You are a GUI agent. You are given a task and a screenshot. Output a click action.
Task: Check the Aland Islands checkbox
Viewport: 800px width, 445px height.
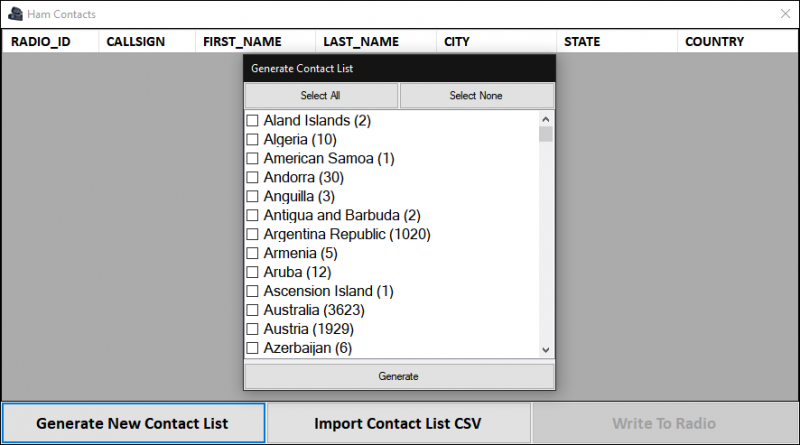[253, 121]
